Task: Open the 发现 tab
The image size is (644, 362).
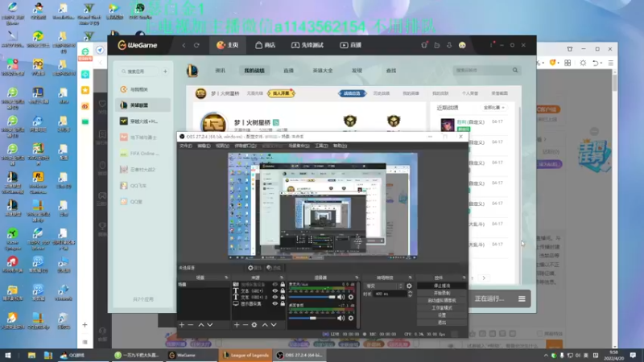Action: tap(357, 71)
